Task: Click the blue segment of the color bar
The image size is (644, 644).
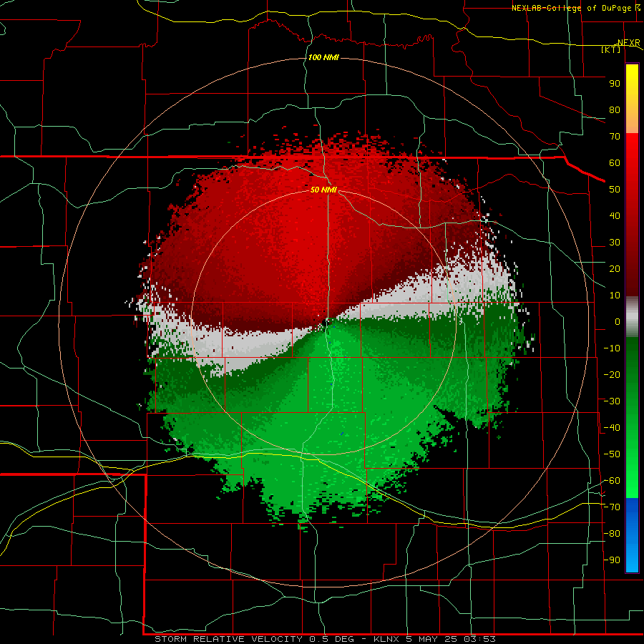Action: (632, 535)
